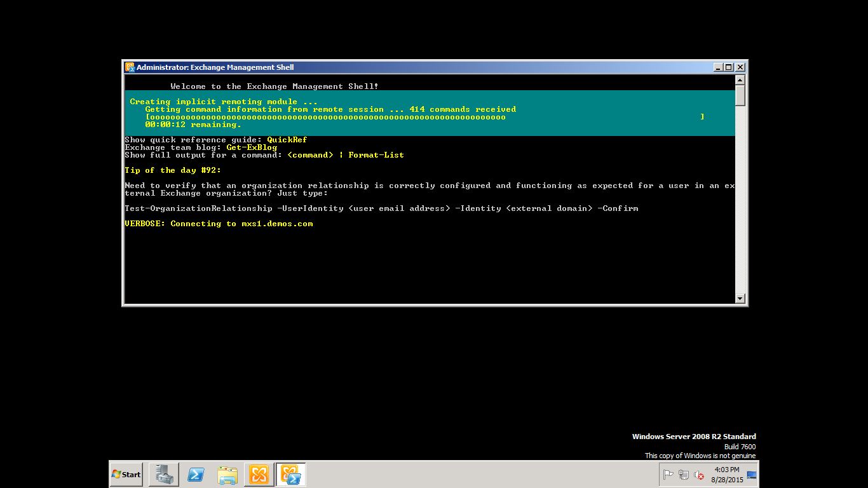Select the active Exchange Management Shell taskbar button
Viewport: 868px width, 488px height.
(x=290, y=474)
